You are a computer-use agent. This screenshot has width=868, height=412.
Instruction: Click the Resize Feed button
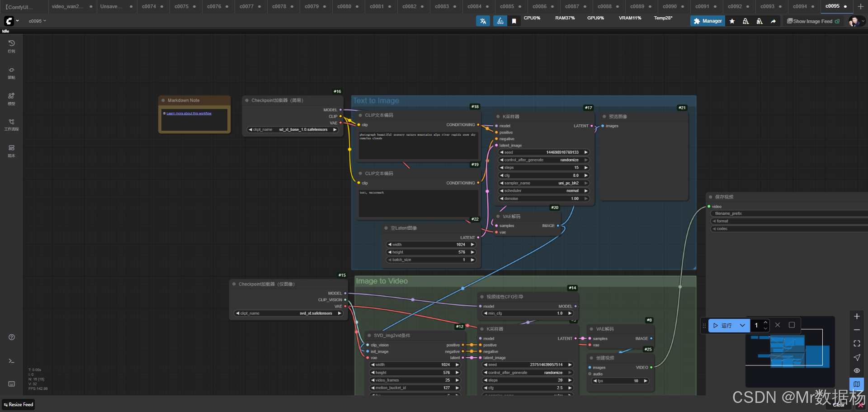[x=19, y=405]
